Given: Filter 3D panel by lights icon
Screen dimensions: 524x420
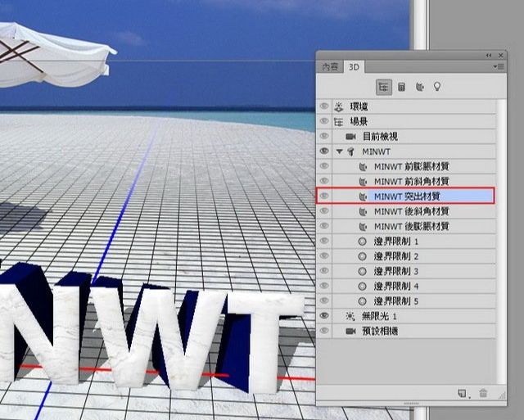Looking at the screenshot, I should [437, 87].
